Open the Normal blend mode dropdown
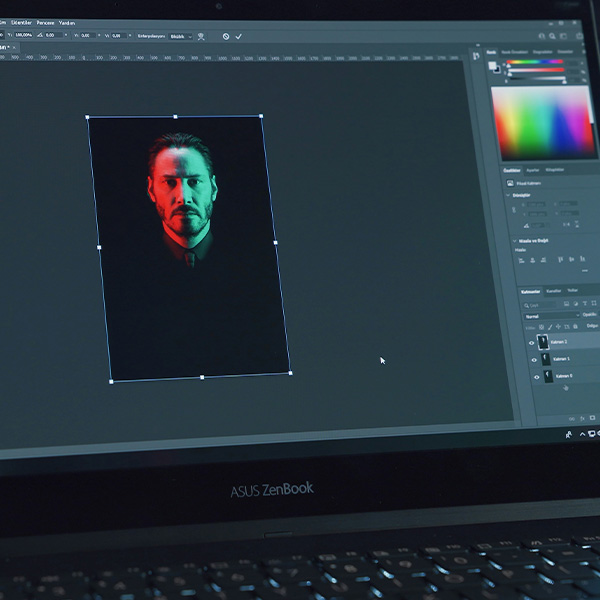Screen dimensions: 600x600 coord(552,316)
